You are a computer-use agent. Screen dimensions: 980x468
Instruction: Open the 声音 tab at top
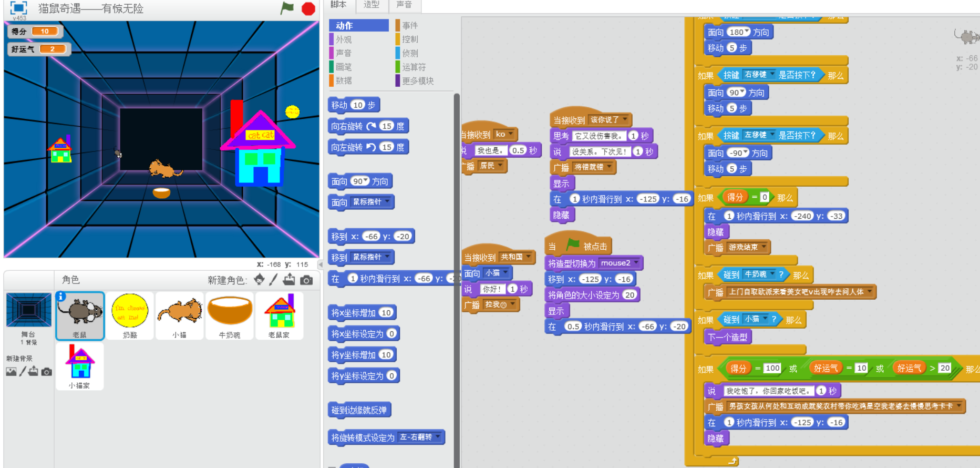tap(404, 5)
